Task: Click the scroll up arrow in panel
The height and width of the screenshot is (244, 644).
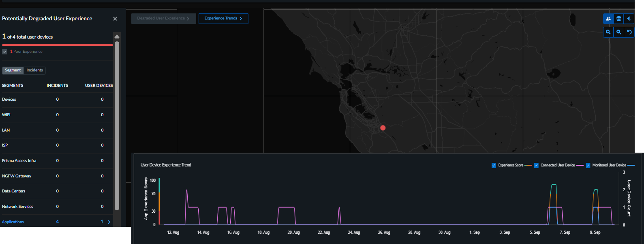Action: (x=117, y=37)
